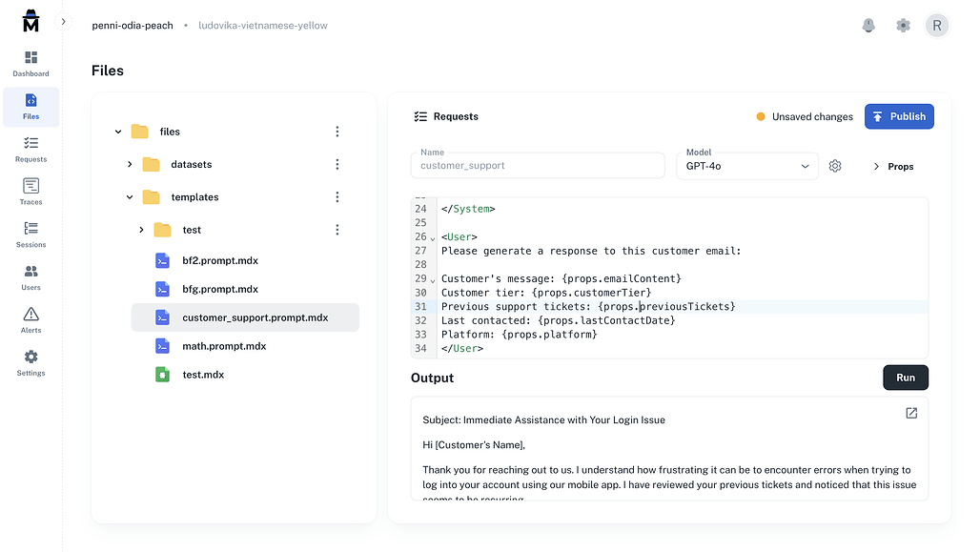Focus the Name input field
980x552 pixels.
(538, 166)
